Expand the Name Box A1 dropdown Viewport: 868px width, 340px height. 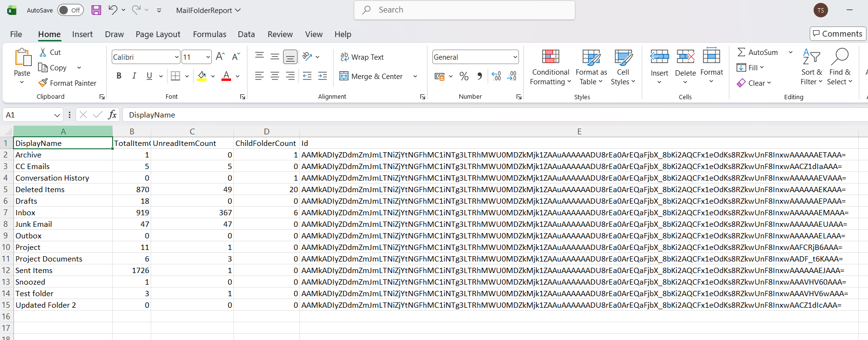[x=57, y=115]
